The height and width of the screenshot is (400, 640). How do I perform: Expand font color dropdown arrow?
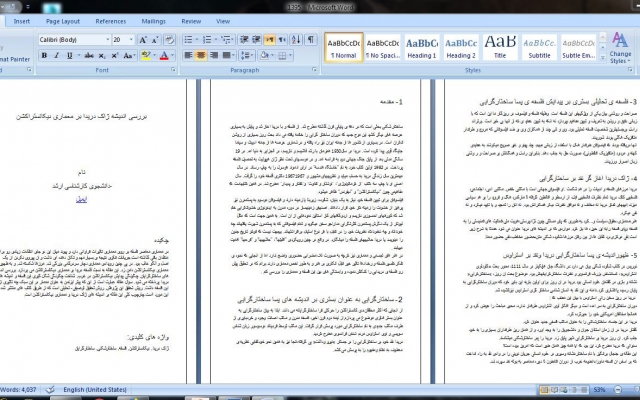(x=173, y=56)
